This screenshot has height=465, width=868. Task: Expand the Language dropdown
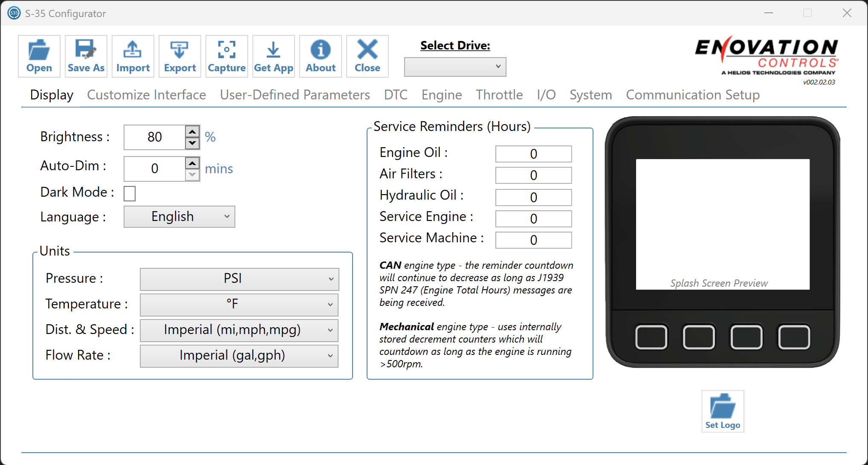[x=179, y=217]
